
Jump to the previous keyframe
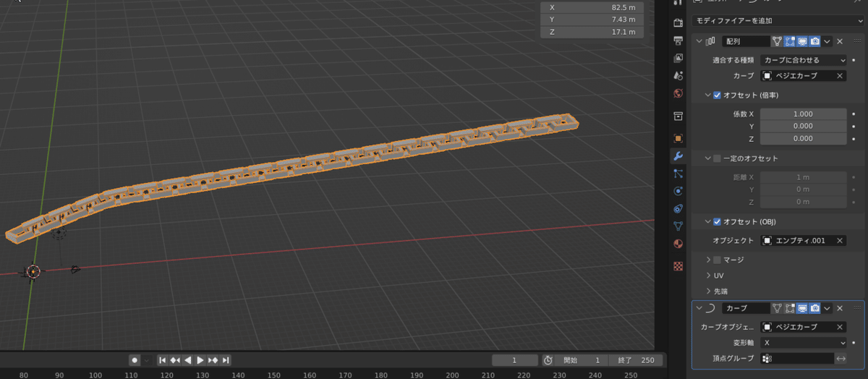click(175, 359)
